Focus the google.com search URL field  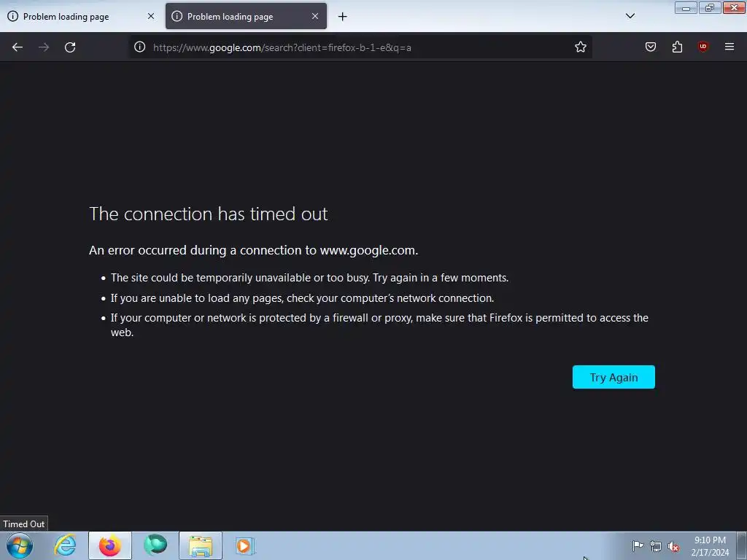(360, 47)
